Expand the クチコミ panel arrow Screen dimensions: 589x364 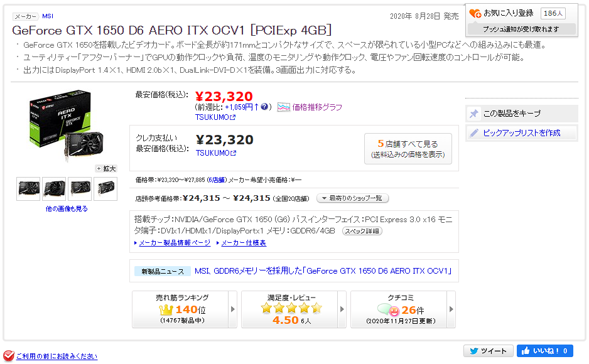[451, 309]
